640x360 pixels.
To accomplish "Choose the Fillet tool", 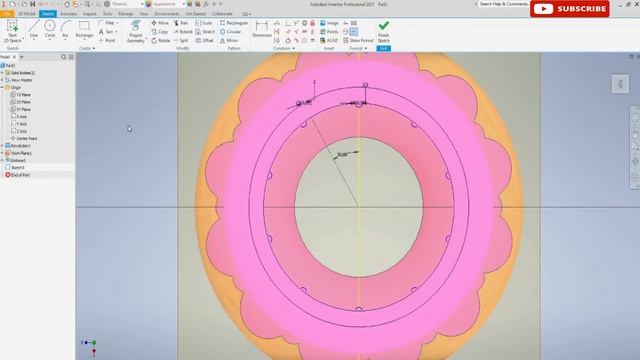I will pyautogui.click(x=107, y=23).
